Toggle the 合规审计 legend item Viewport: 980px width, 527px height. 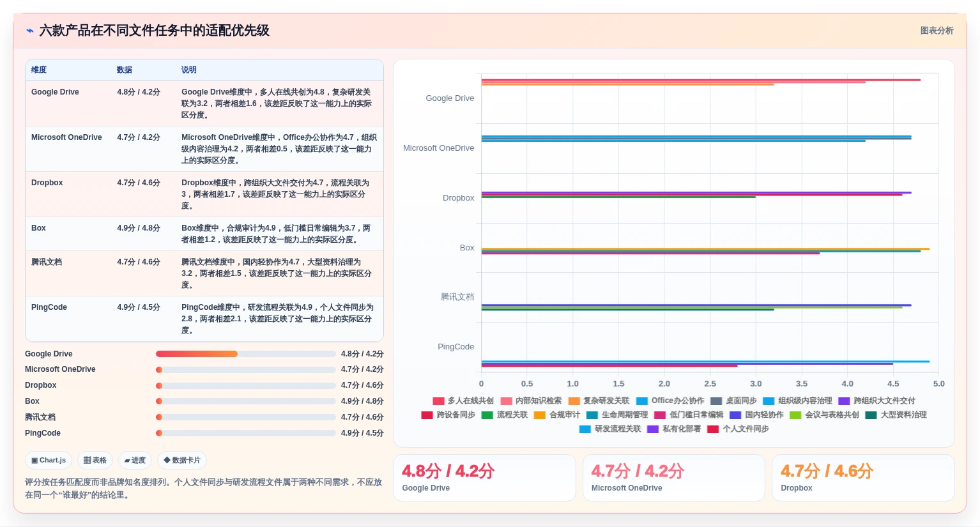pyautogui.click(x=557, y=415)
